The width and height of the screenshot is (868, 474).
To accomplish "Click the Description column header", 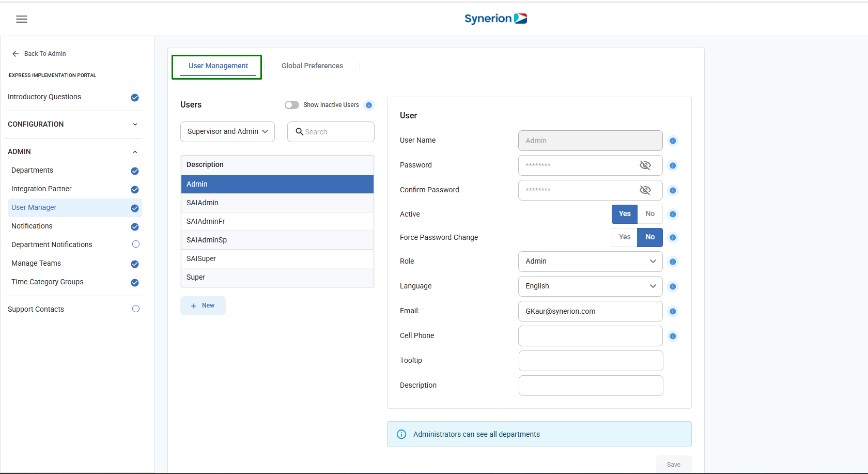I will pyautogui.click(x=277, y=165).
